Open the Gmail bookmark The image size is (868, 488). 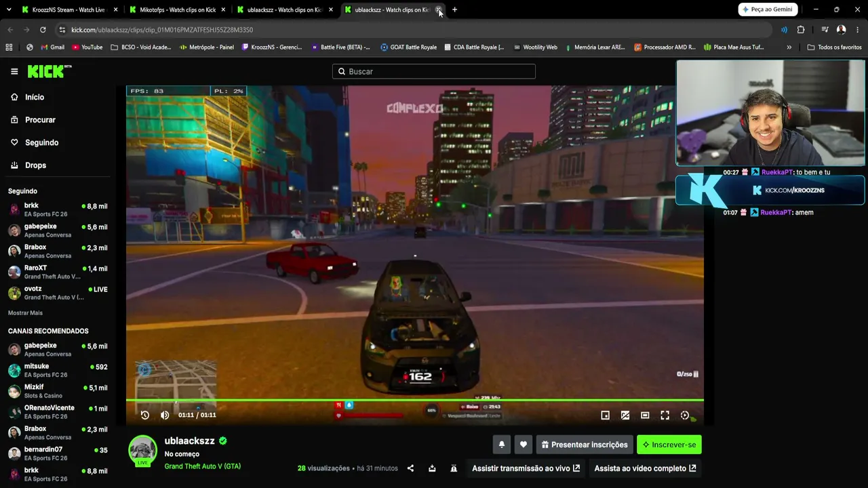pyautogui.click(x=52, y=47)
